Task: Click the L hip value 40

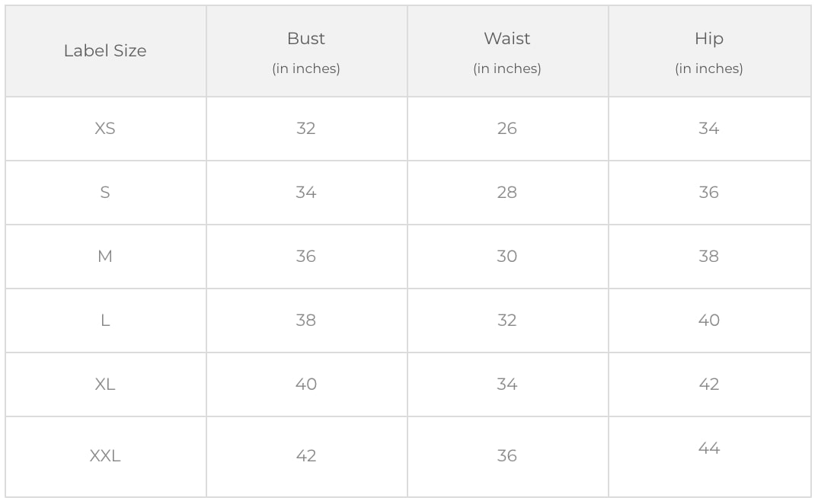Action: (x=709, y=321)
